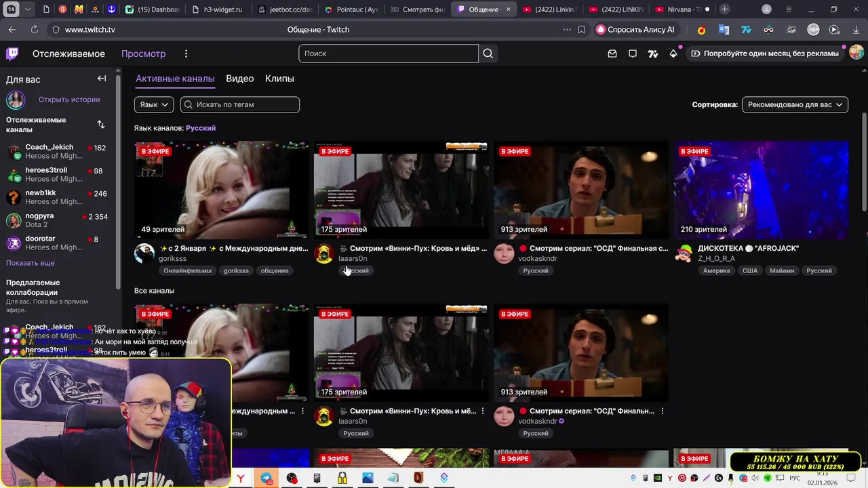Open Telegram from the taskbar
Screen dimensions: 868x488
click(267, 478)
